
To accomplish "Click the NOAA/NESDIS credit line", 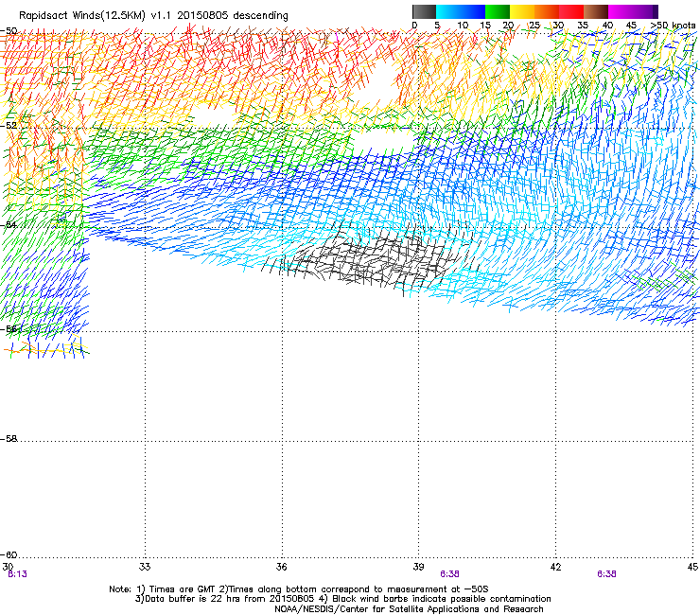I will (x=409, y=608).
